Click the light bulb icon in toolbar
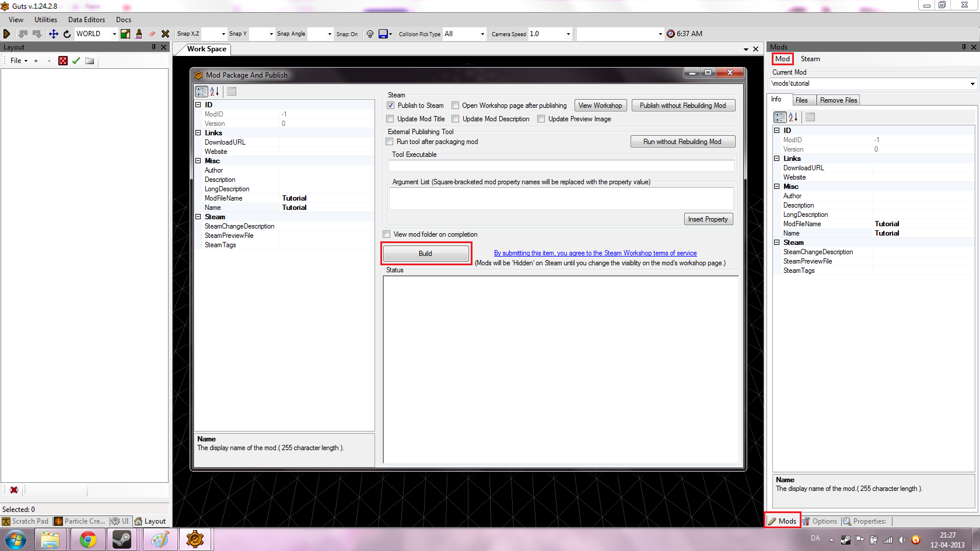The width and height of the screenshot is (980, 551). pos(370,34)
